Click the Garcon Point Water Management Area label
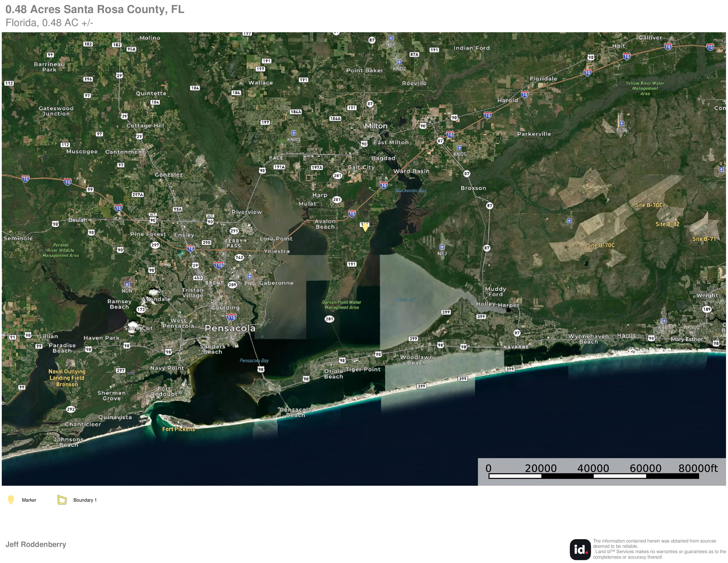 pos(342,305)
